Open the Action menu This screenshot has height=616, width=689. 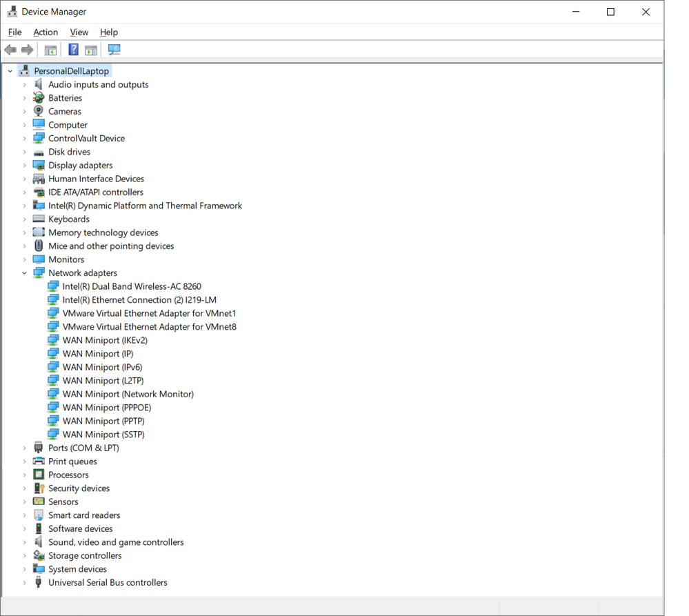pyautogui.click(x=46, y=32)
